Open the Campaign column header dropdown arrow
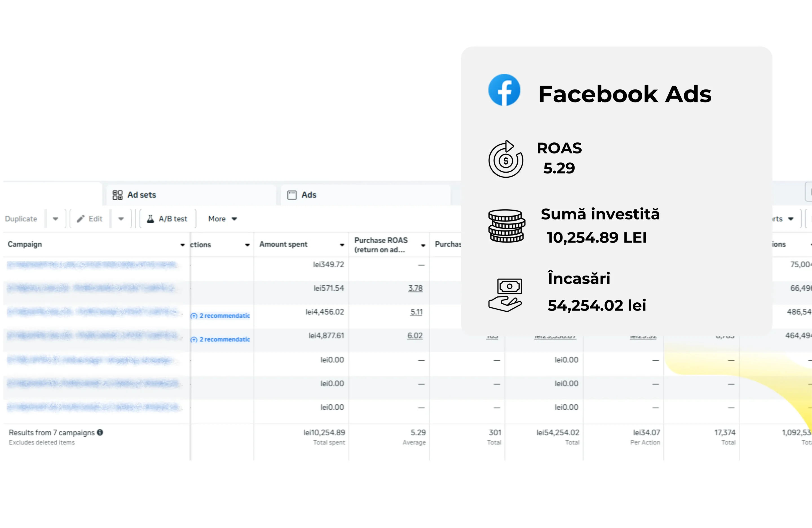This screenshot has height=528, width=812. pos(182,245)
